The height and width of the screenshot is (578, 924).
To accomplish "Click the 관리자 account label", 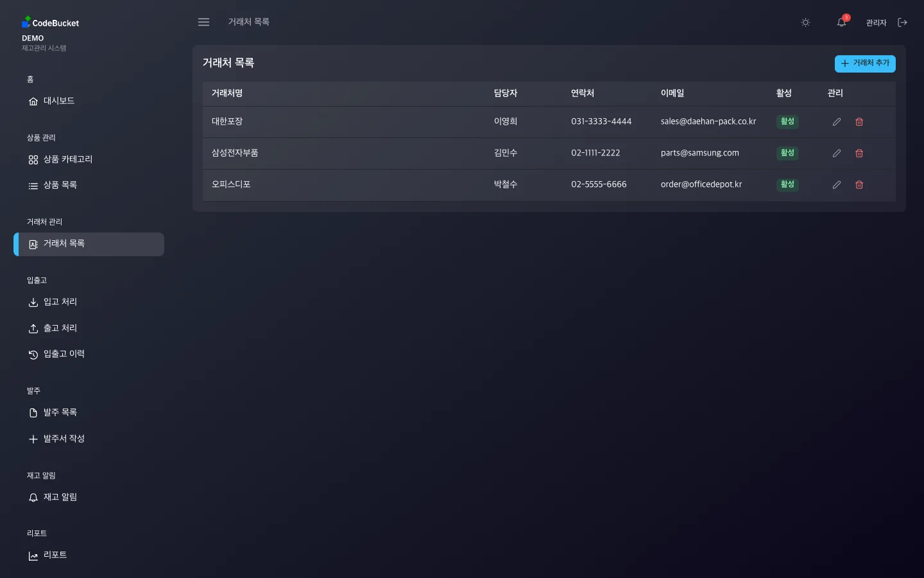I will tap(875, 22).
